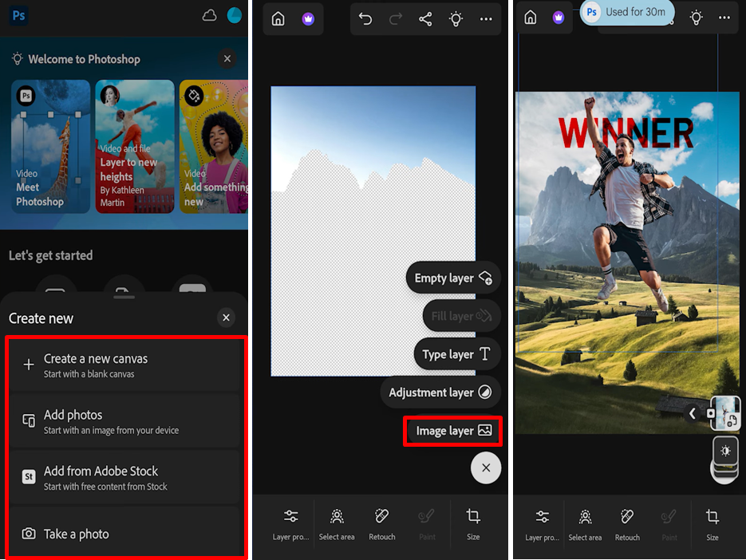Screen dimensions: 746x560
Task: Select the Size crop tool
Action: click(x=473, y=523)
